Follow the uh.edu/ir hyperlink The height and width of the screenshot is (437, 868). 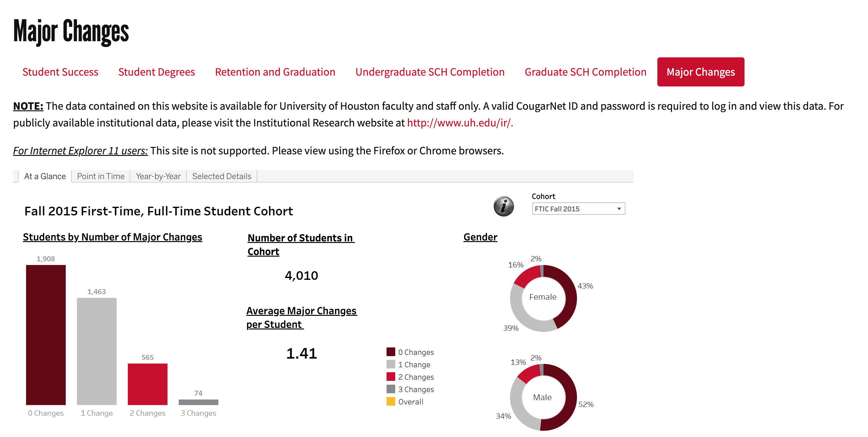460,122
